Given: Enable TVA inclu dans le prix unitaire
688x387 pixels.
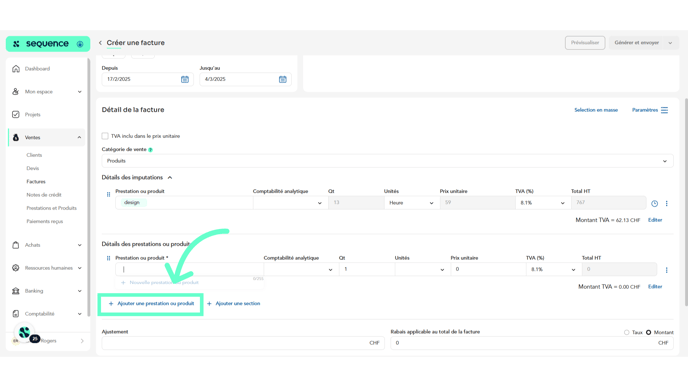Looking at the screenshot, I should point(105,136).
